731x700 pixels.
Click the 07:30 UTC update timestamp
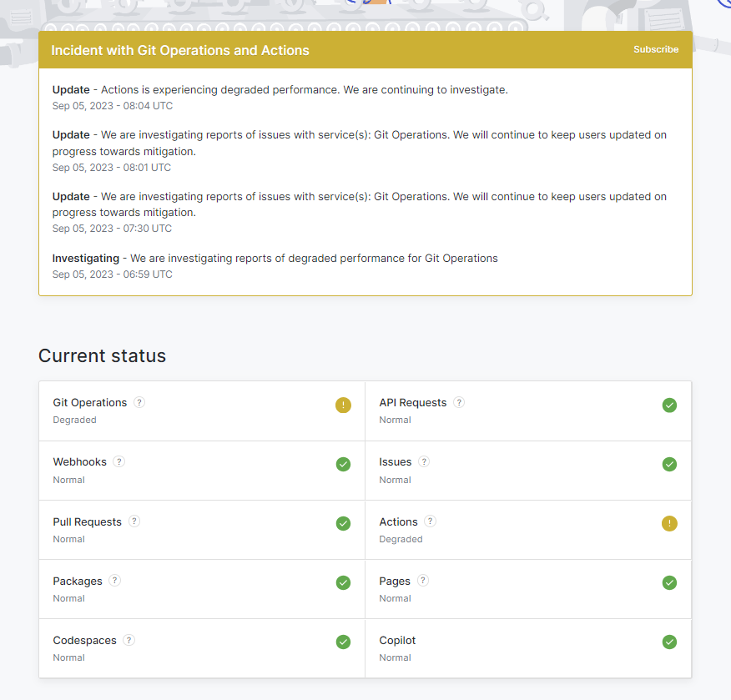(112, 229)
